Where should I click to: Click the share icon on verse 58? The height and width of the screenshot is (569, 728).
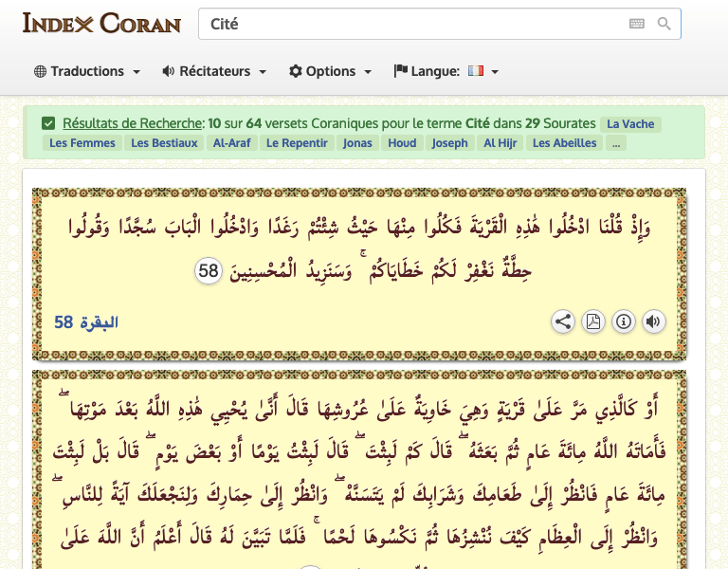(563, 321)
